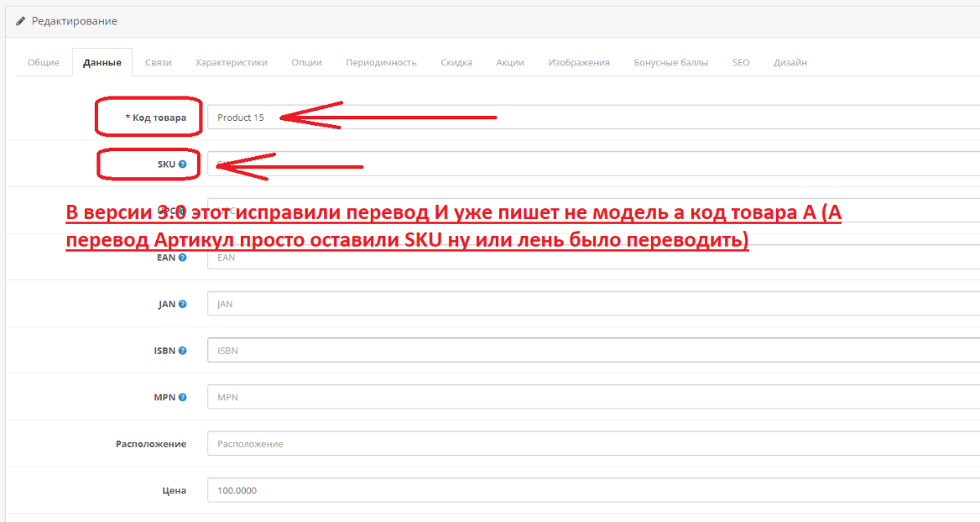The height and width of the screenshot is (522, 980).
Task: Click the EAN help question icon
Action: tap(182, 257)
